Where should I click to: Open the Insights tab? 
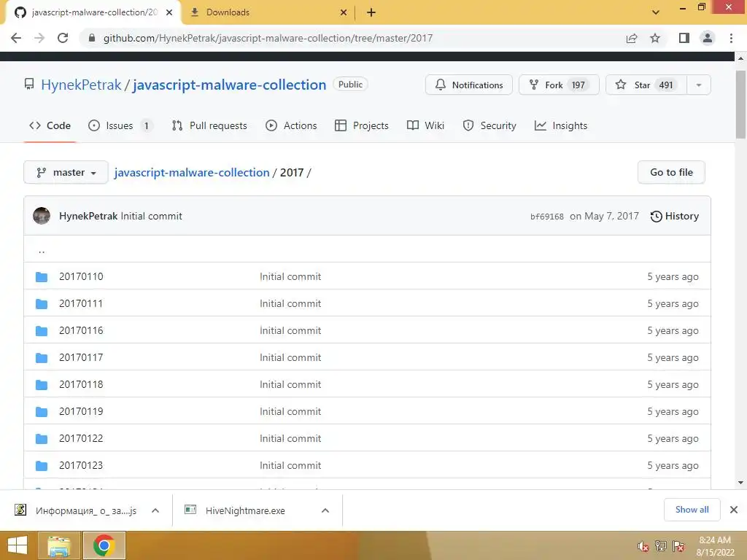pyautogui.click(x=561, y=125)
